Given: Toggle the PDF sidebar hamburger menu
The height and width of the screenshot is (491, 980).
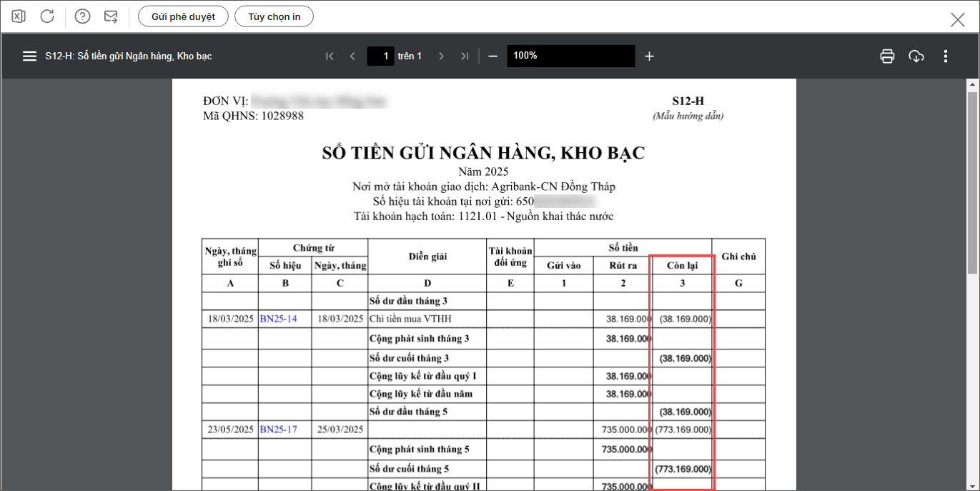Looking at the screenshot, I should pos(29,56).
